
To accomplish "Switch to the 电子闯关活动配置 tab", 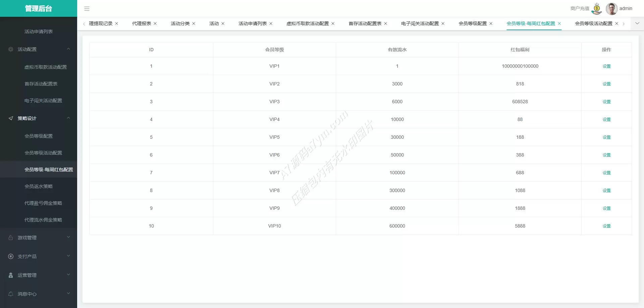I will coord(420,23).
